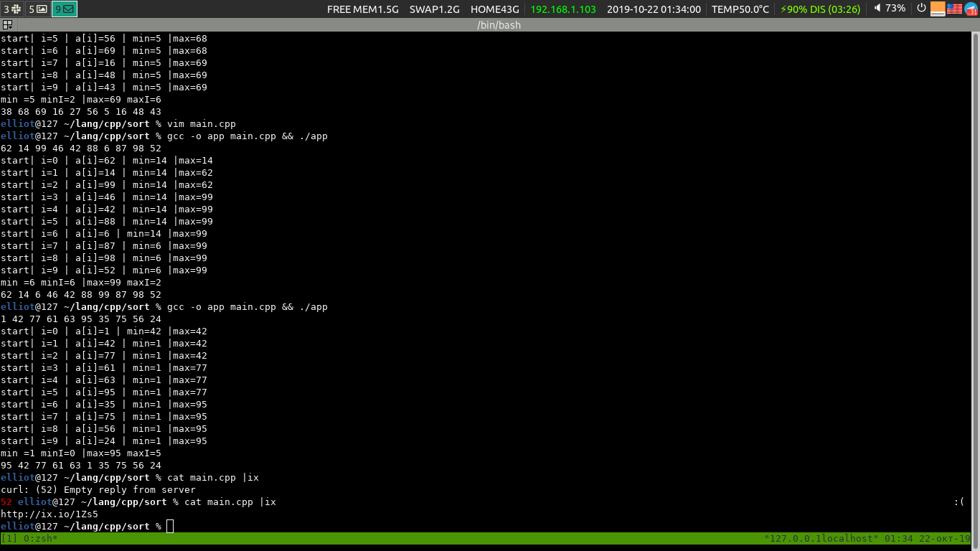
Task: Click the line "curl: (52) Empty reply from server"
Action: point(98,490)
